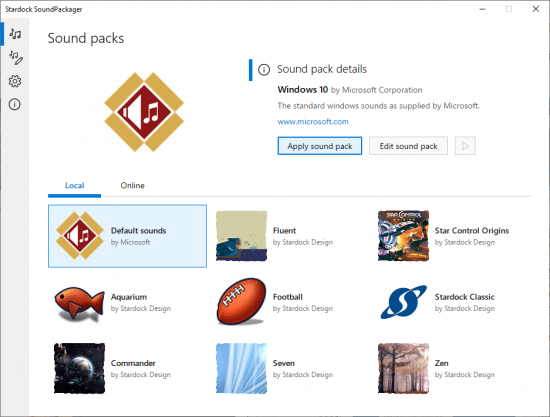Open the www.microsoft.com link

pos(313,122)
